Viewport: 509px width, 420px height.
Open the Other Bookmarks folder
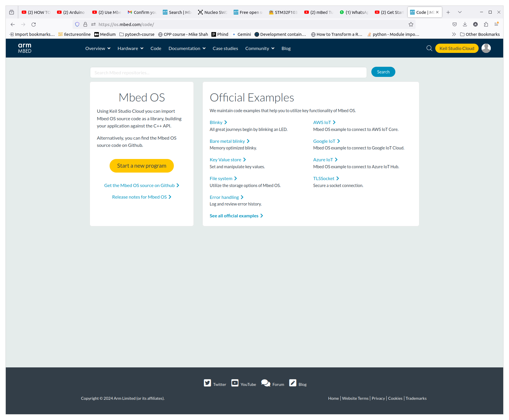[480, 34]
